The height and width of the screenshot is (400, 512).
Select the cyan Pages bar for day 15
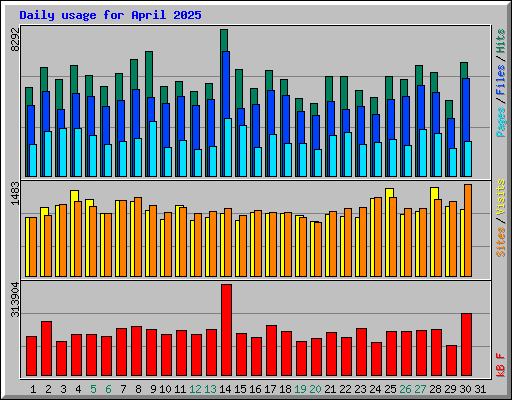pos(243,151)
